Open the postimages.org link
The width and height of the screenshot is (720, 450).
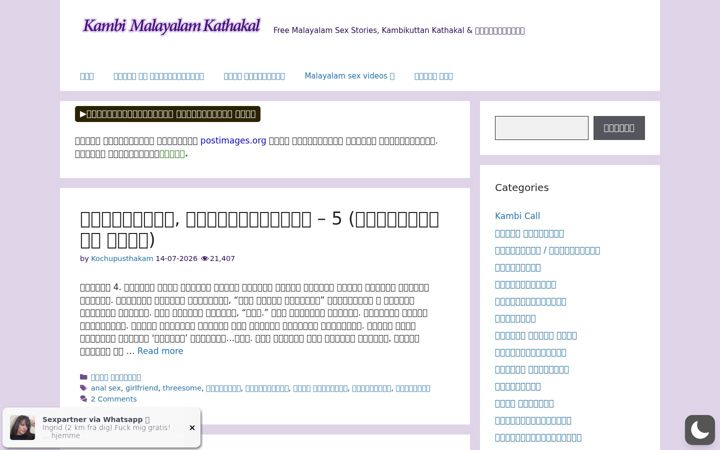tap(233, 141)
